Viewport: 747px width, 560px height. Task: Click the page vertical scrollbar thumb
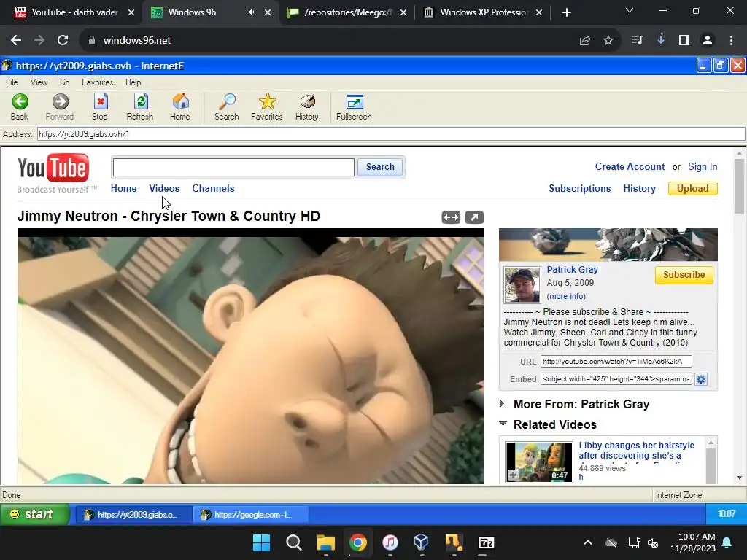point(739,187)
